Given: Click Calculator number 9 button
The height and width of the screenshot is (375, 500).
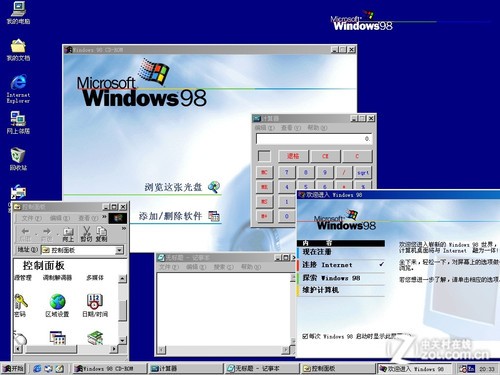Looking at the screenshot, I should coord(325,173).
